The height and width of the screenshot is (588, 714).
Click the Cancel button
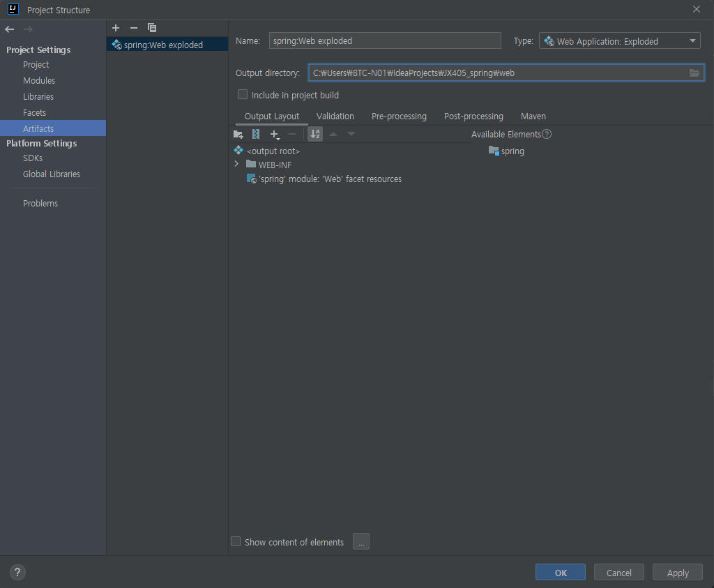[x=619, y=573]
